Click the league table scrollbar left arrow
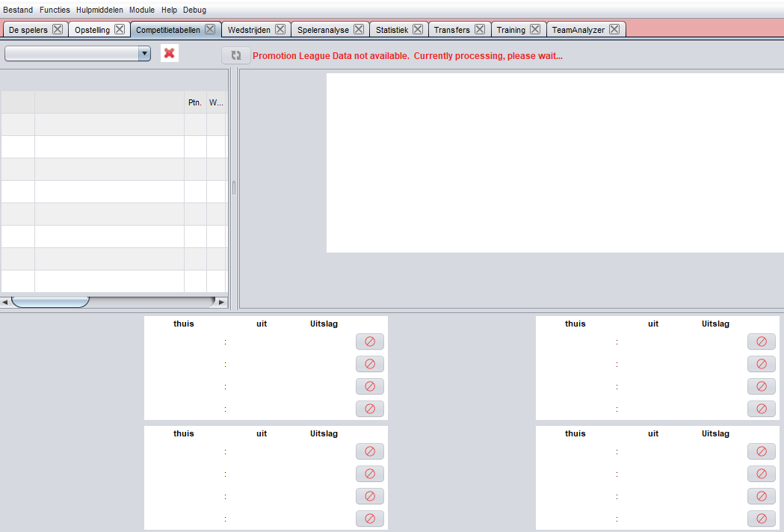Image resolution: width=784 pixels, height=532 pixels. (x=5, y=302)
